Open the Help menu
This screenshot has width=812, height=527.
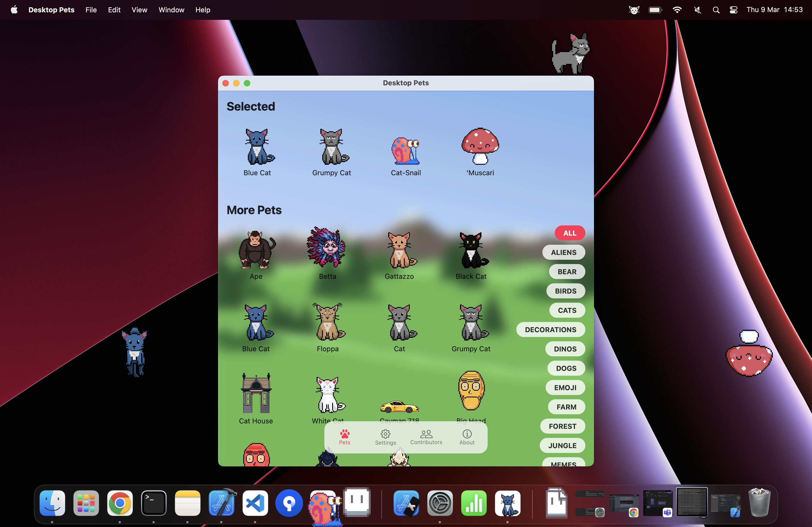(x=203, y=10)
